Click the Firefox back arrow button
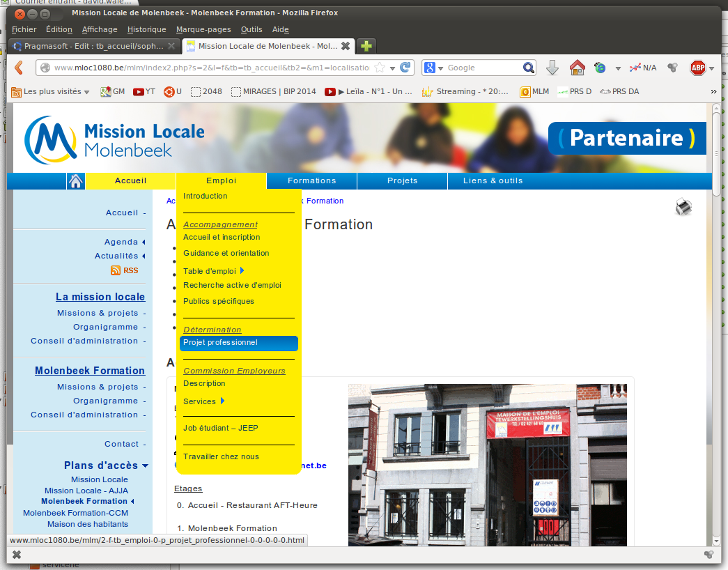728x570 pixels. pyautogui.click(x=19, y=68)
